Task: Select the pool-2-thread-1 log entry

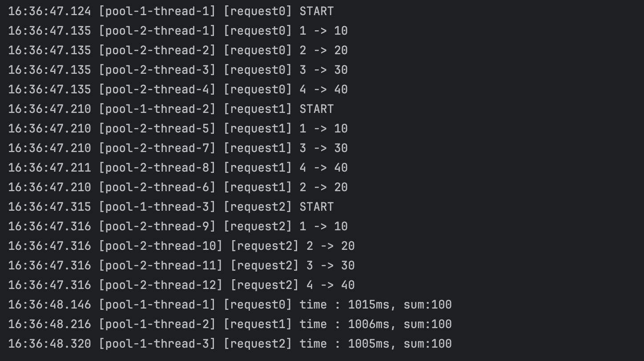Action: (178, 31)
